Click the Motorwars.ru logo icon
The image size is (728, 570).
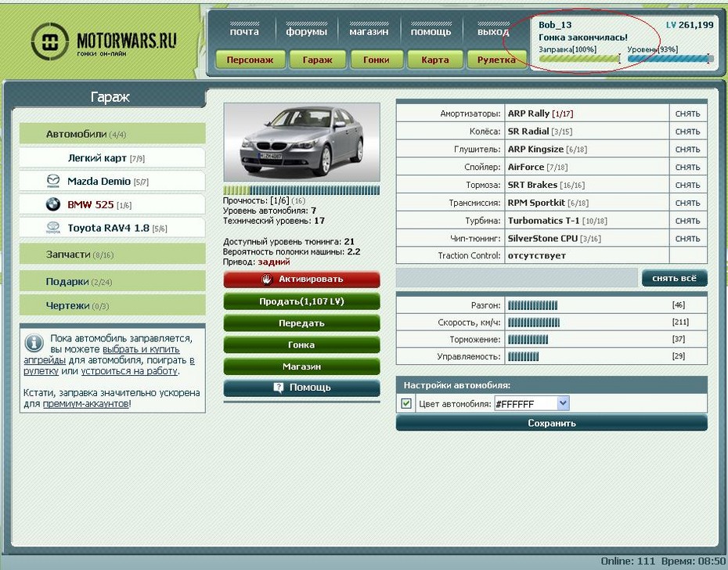coord(50,41)
